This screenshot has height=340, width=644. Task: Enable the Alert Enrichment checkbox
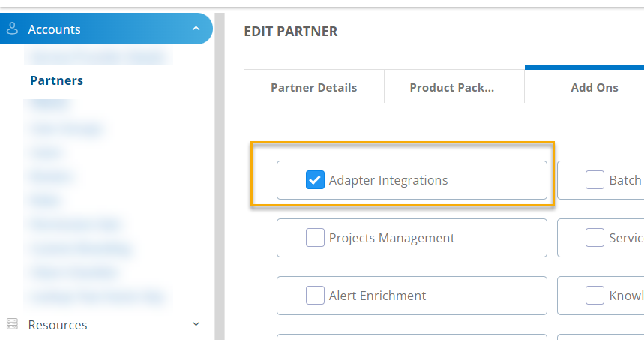[315, 296]
